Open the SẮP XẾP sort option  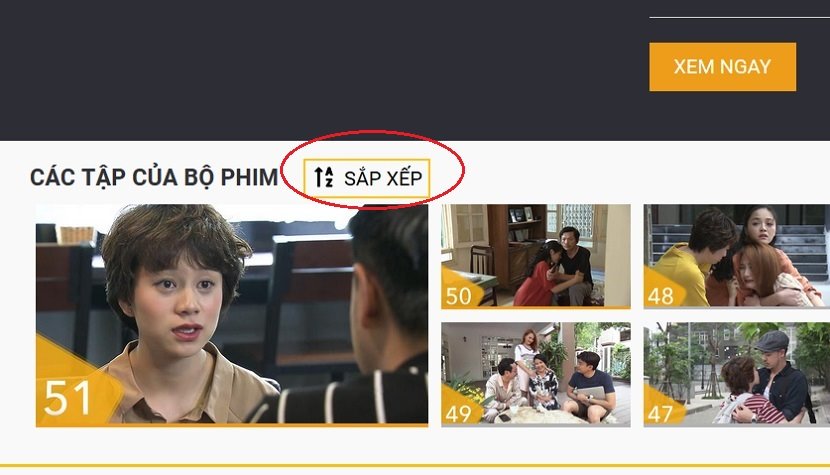(367, 178)
